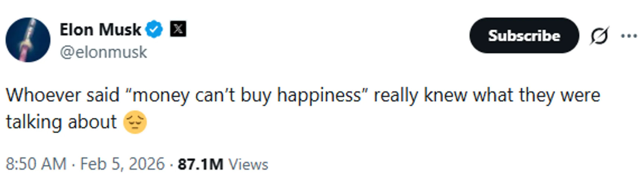644x182 pixels.
Task: Open Elon Musk's profile picture
Action: click(28, 40)
